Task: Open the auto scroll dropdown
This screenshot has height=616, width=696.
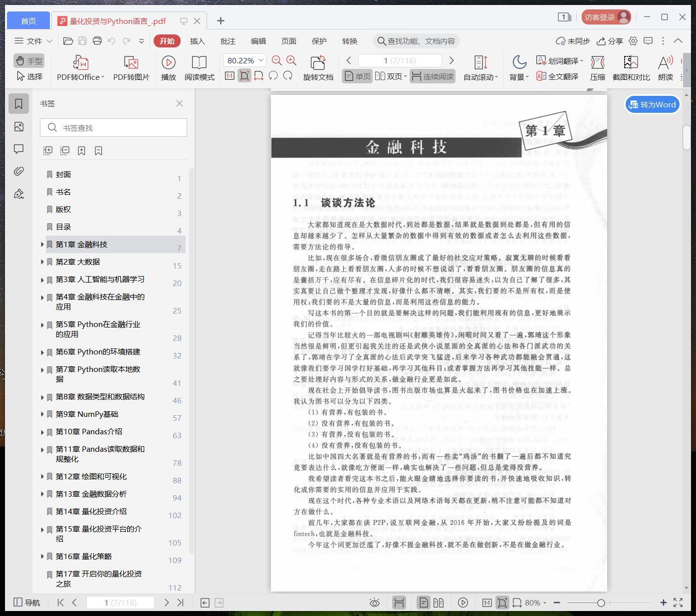Action: point(480,77)
